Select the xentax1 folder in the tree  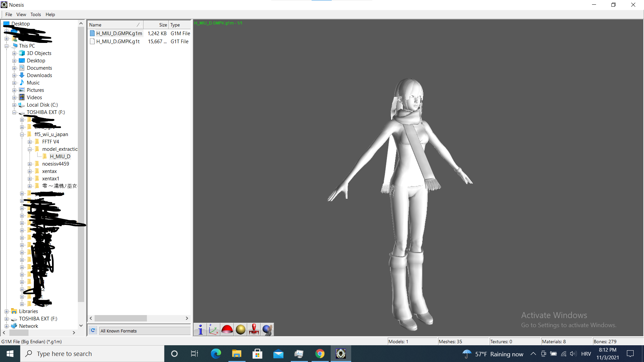51,179
